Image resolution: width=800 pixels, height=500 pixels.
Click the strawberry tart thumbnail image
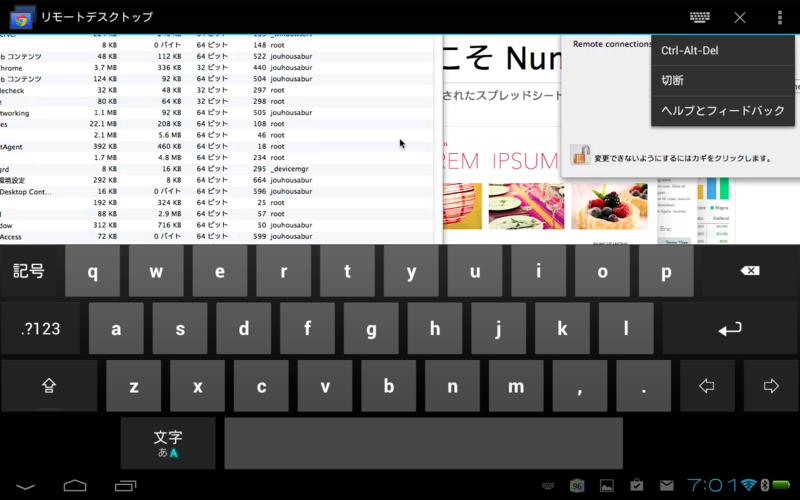tap(609, 206)
